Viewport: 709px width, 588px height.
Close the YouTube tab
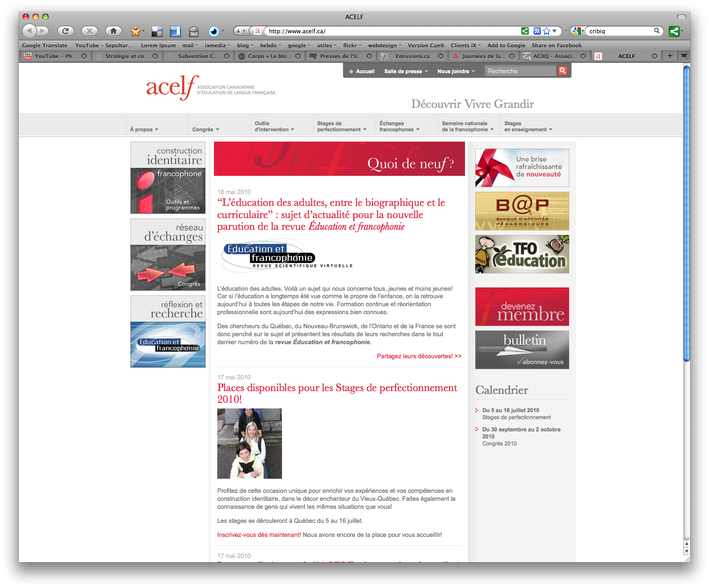84,56
